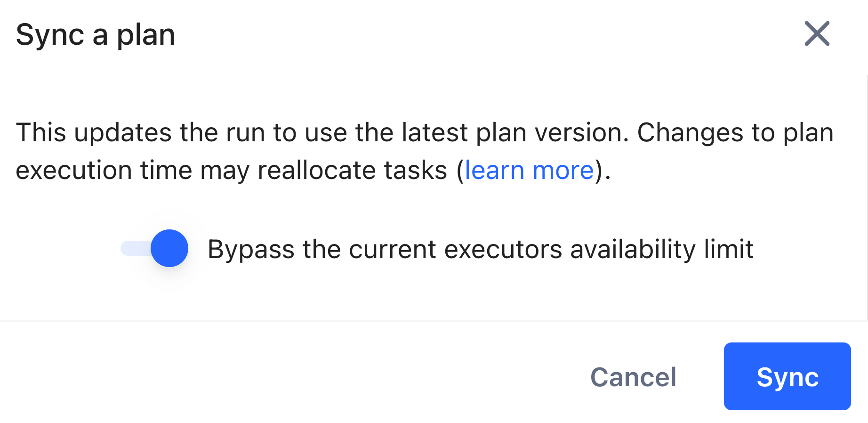Confirm syncing the latest plan version

click(787, 376)
